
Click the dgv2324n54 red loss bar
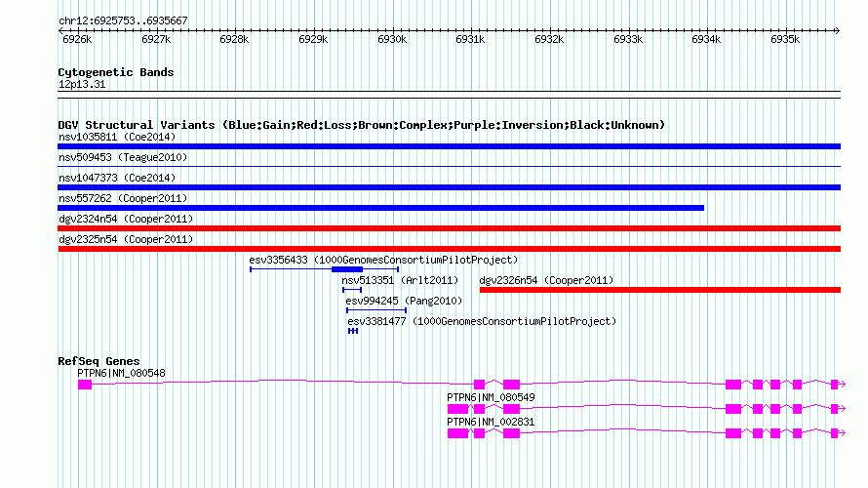click(449, 228)
